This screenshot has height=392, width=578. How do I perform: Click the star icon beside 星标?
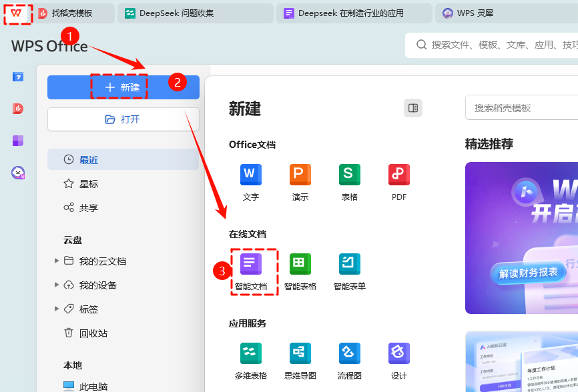(x=69, y=184)
